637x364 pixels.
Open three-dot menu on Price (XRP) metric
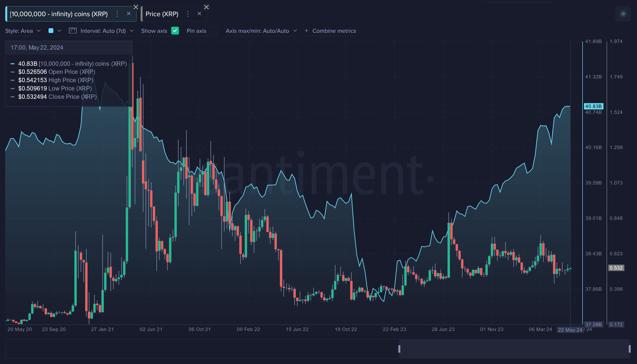[x=188, y=14]
